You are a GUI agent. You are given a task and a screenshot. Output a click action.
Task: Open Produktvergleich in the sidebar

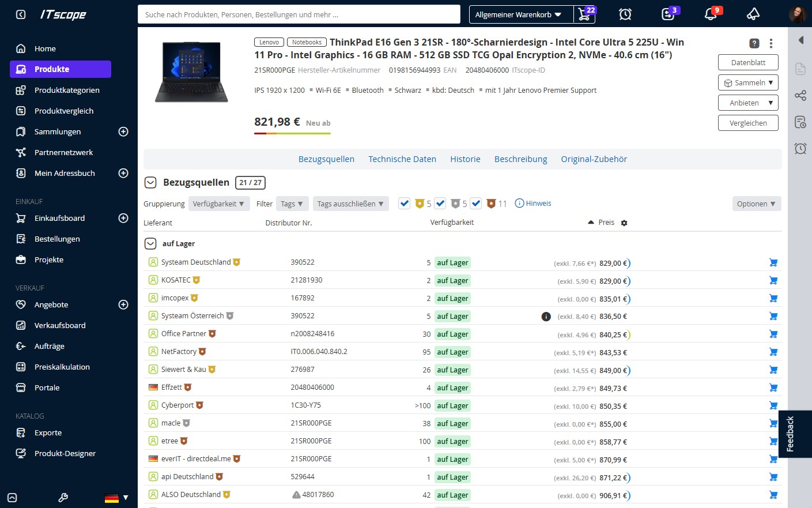[63, 111]
